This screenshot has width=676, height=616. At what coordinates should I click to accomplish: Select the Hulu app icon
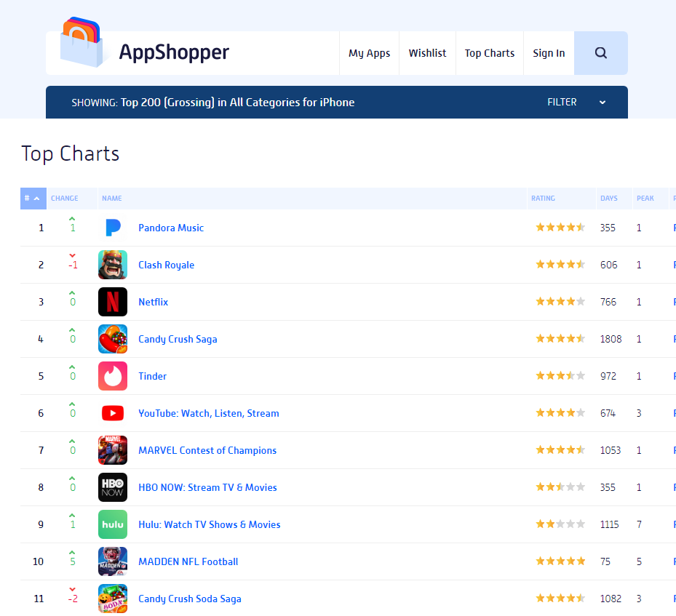pos(113,524)
